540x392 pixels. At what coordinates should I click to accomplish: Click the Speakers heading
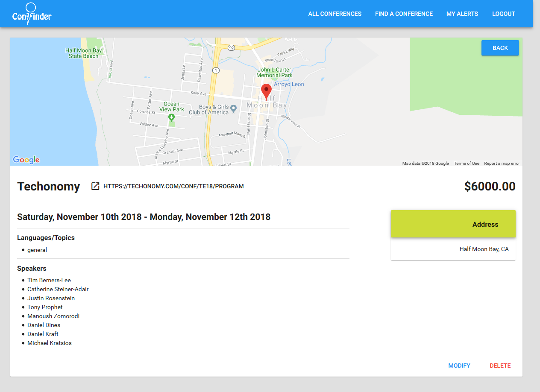(32, 269)
